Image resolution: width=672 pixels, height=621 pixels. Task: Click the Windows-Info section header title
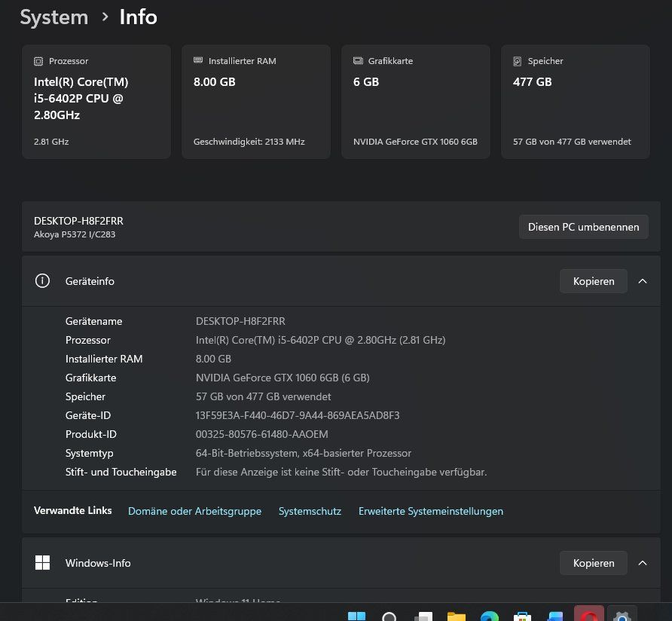tap(98, 563)
